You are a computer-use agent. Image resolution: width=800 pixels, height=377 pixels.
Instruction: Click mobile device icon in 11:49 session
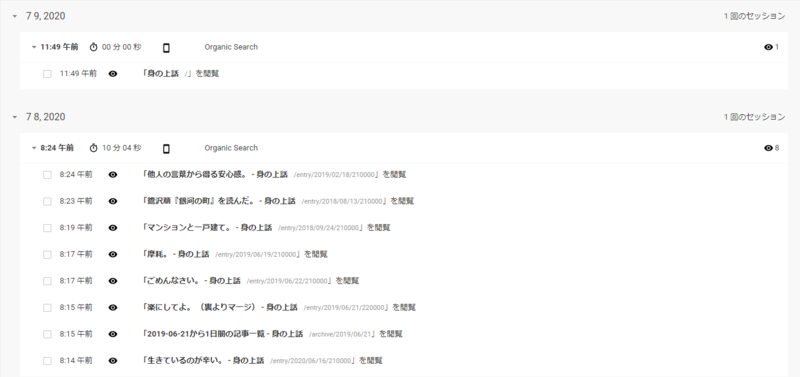tap(166, 47)
